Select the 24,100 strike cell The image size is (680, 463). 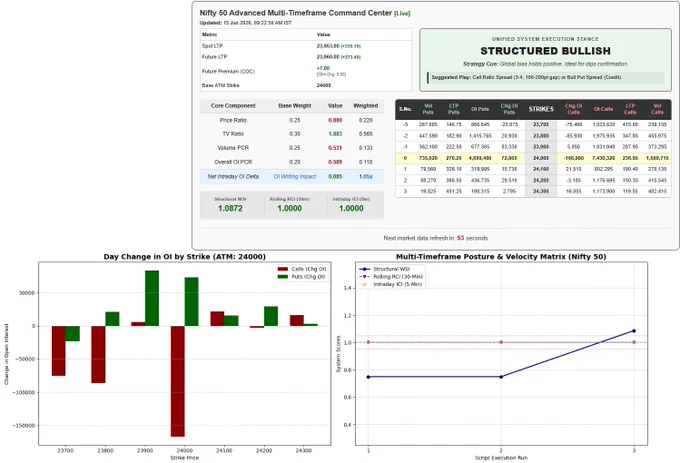[x=541, y=169]
